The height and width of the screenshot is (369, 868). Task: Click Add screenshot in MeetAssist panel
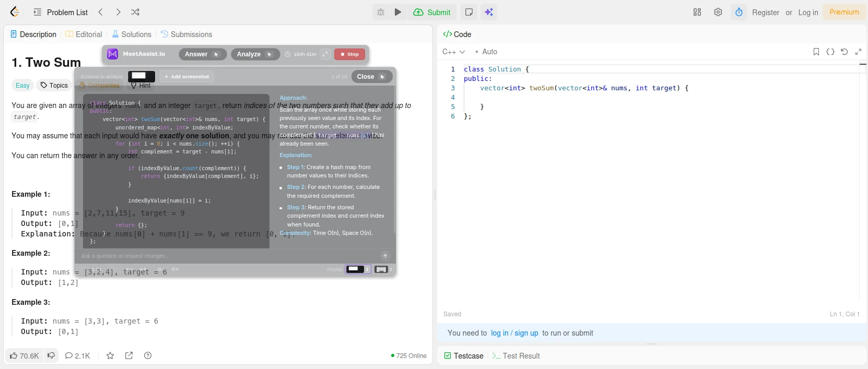click(186, 77)
